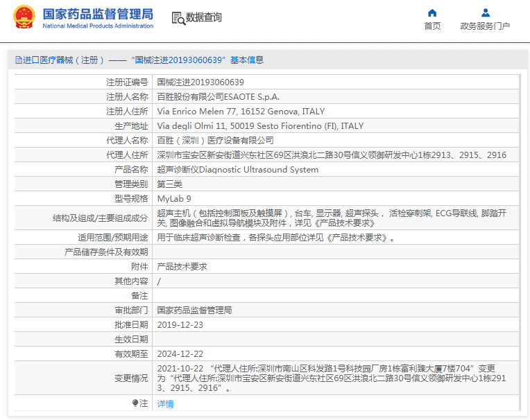Select approving department value 国家药品监督管理局
The height and width of the screenshot is (420, 530).
point(195,310)
